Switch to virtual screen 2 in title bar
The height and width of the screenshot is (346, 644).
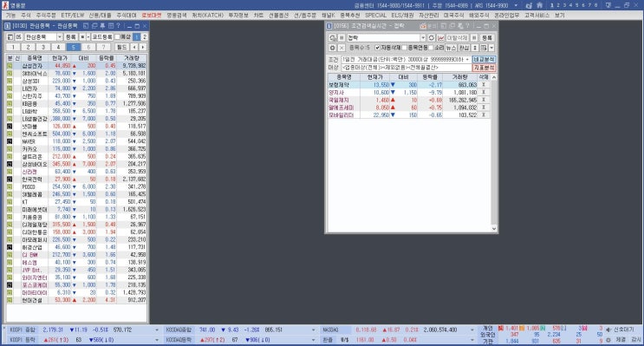coord(558,5)
